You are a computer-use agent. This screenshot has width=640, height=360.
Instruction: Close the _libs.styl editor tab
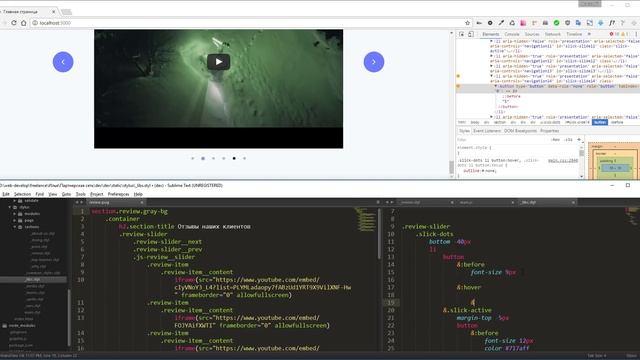click(573, 202)
